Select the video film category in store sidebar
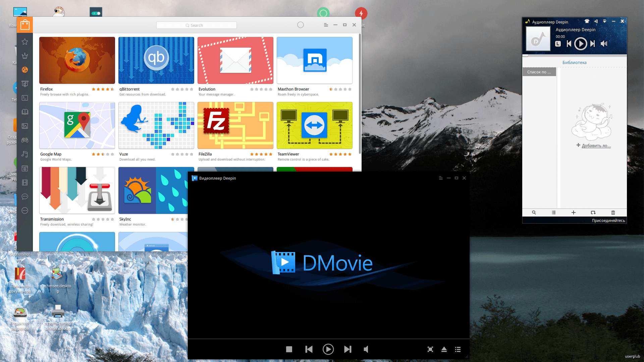This screenshot has height=362, width=644. click(25, 182)
